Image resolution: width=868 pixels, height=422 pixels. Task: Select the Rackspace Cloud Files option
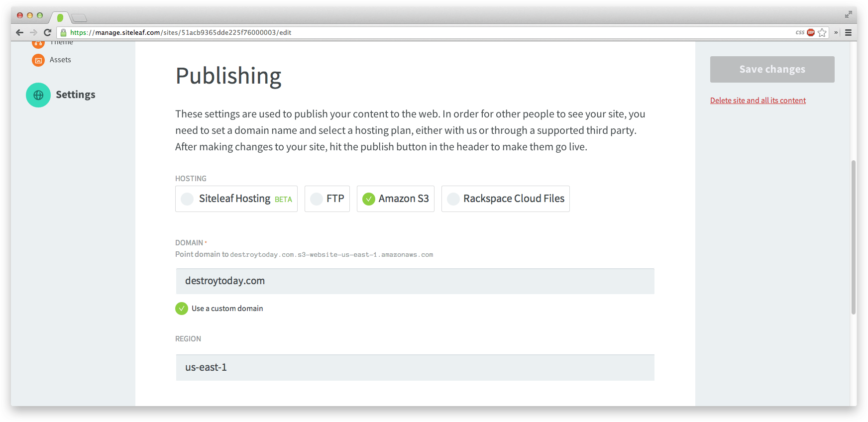(506, 199)
